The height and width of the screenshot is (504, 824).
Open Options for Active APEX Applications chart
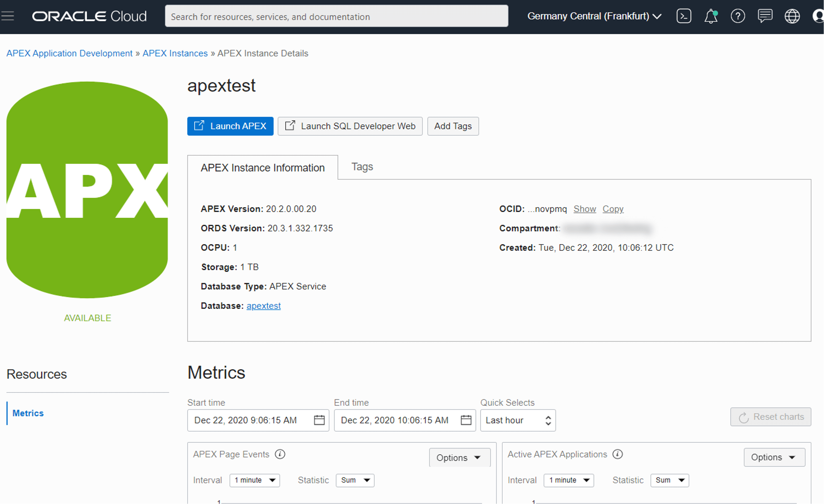pyautogui.click(x=774, y=457)
